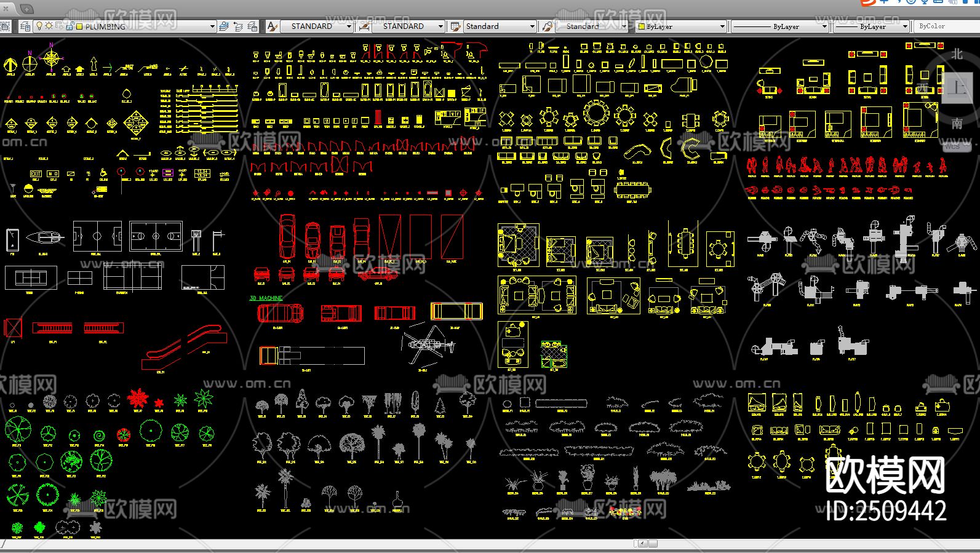980x553 pixels.
Task: Open the Dimension Style manager icon
Action: click(x=364, y=26)
